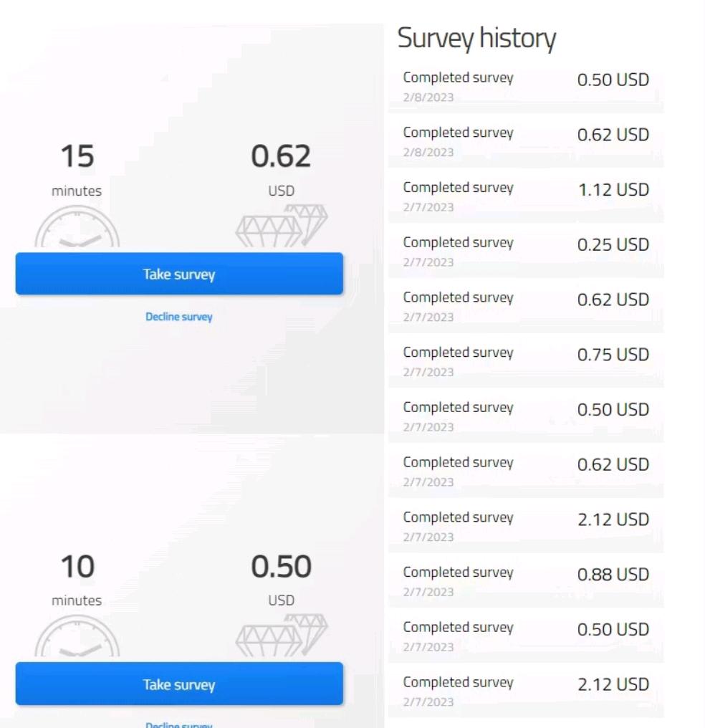Decline the 15-minute 0.62 USD survey
Image resolution: width=705 pixels, height=728 pixels.
(179, 317)
